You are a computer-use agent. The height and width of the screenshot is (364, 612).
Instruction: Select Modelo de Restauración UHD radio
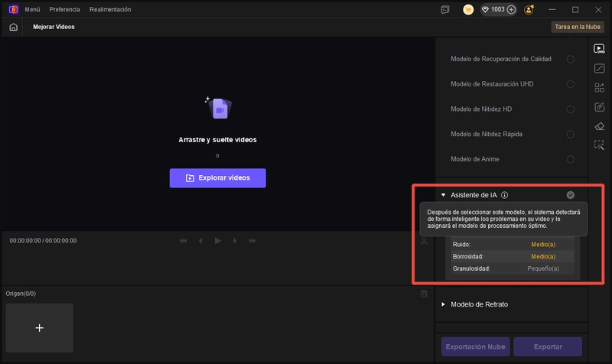tap(570, 84)
